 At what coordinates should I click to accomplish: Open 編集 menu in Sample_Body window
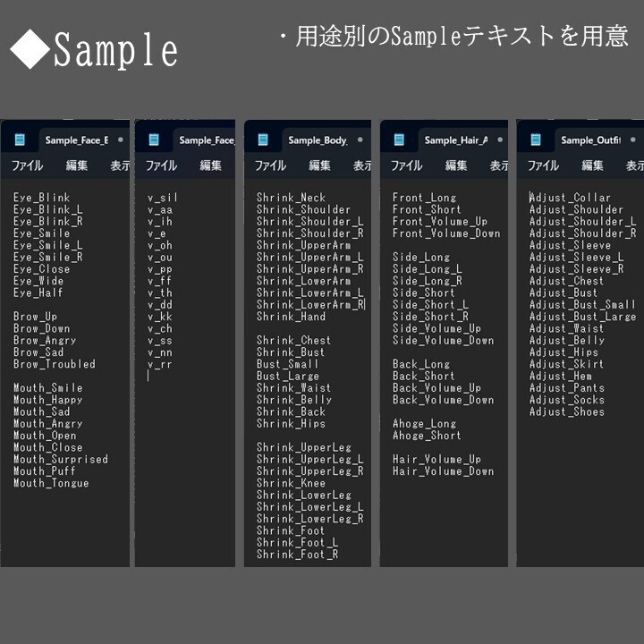point(319,165)
